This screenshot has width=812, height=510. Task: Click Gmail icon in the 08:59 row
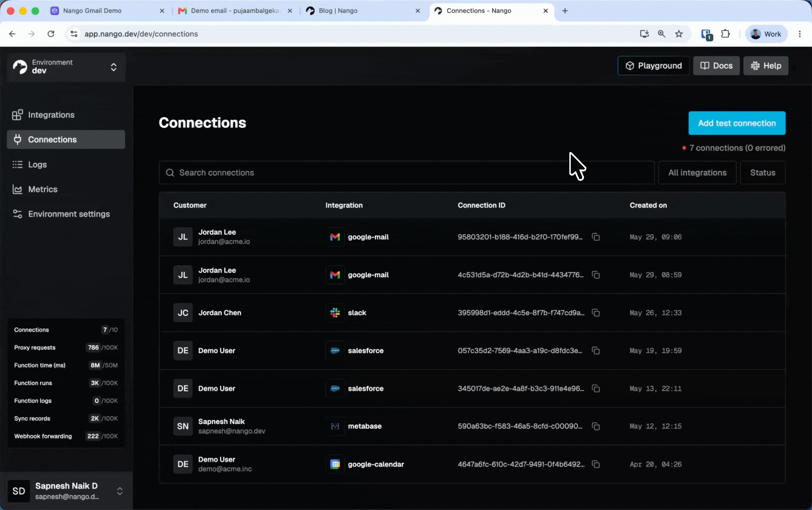coord(335,275)
